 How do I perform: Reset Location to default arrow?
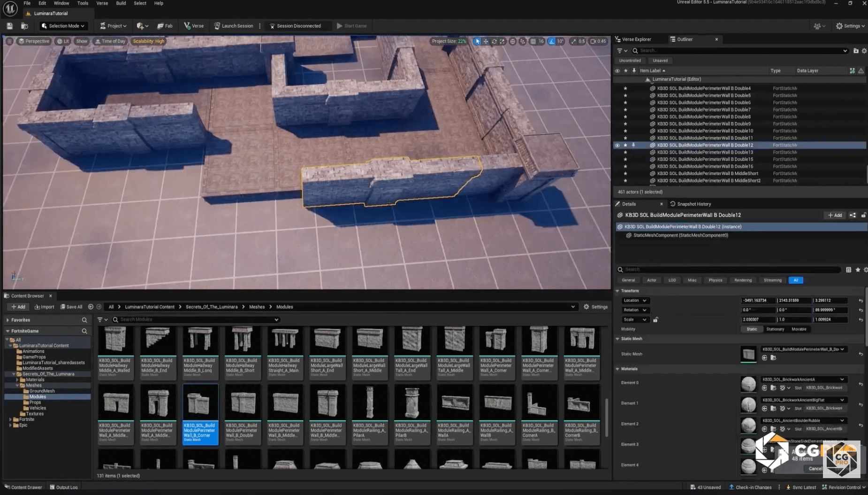point(860,301)
